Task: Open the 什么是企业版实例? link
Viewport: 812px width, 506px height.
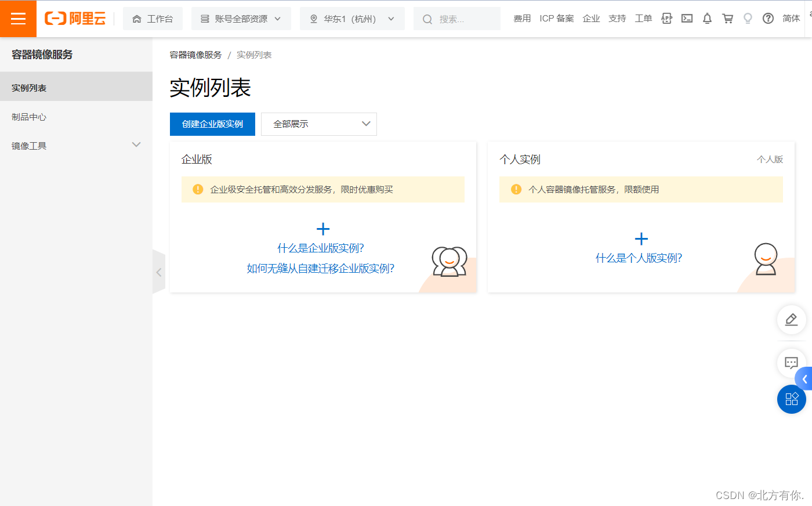Action: (x=321, y=248)
